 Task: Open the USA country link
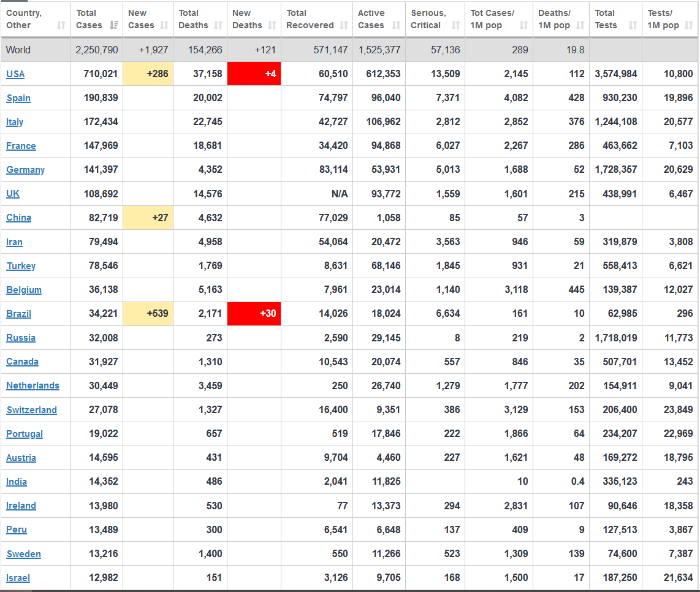pos(15,74)
